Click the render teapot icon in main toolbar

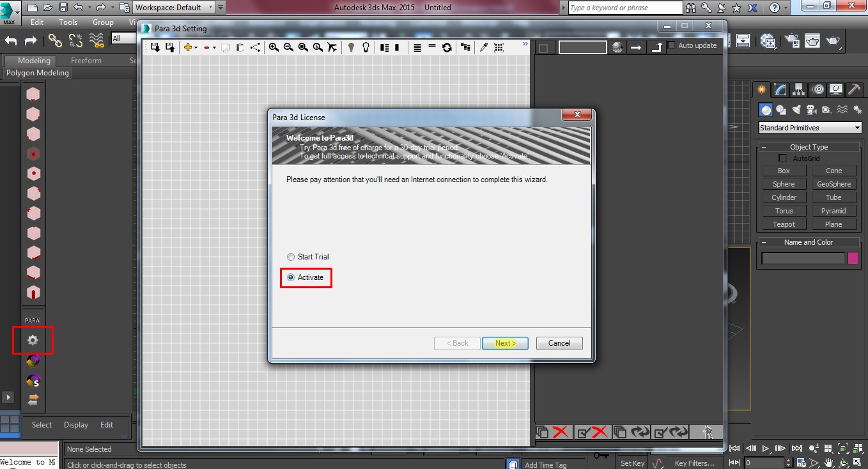click(833, 41)
